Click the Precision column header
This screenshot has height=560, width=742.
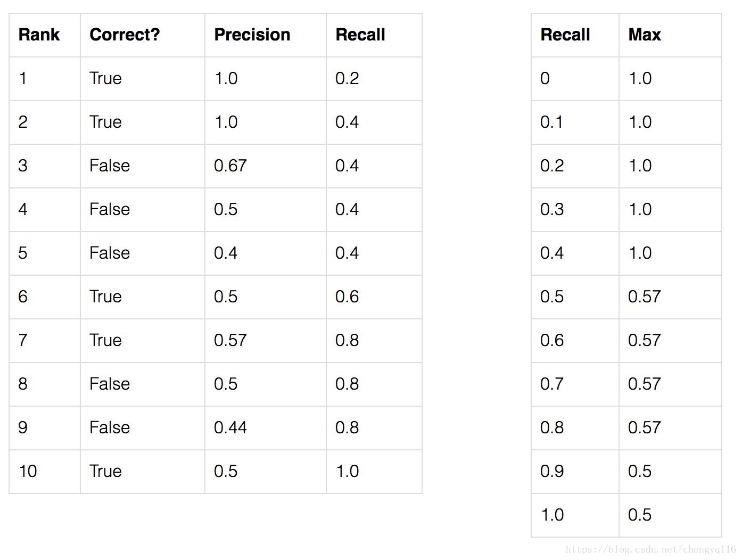point(252,35)
